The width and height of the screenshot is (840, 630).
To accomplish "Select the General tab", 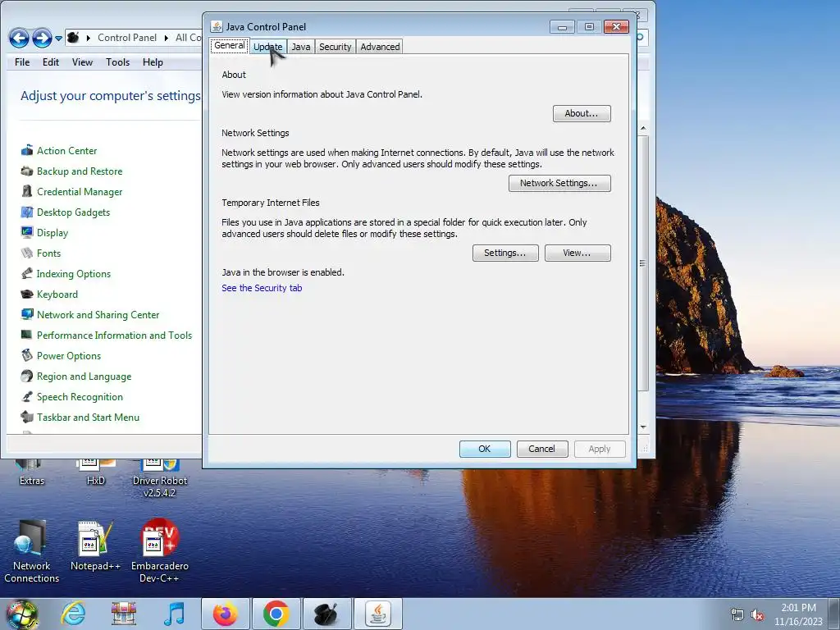I will [230, 46].
